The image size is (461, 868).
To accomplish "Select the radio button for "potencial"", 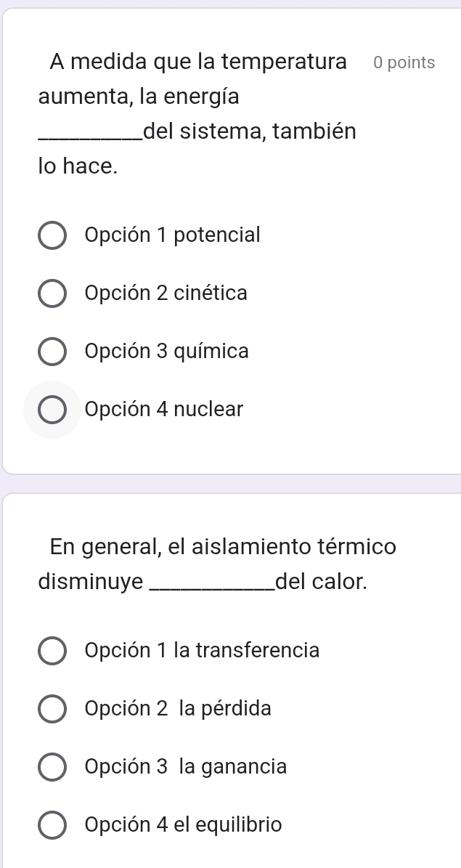I will coord(52,236).
